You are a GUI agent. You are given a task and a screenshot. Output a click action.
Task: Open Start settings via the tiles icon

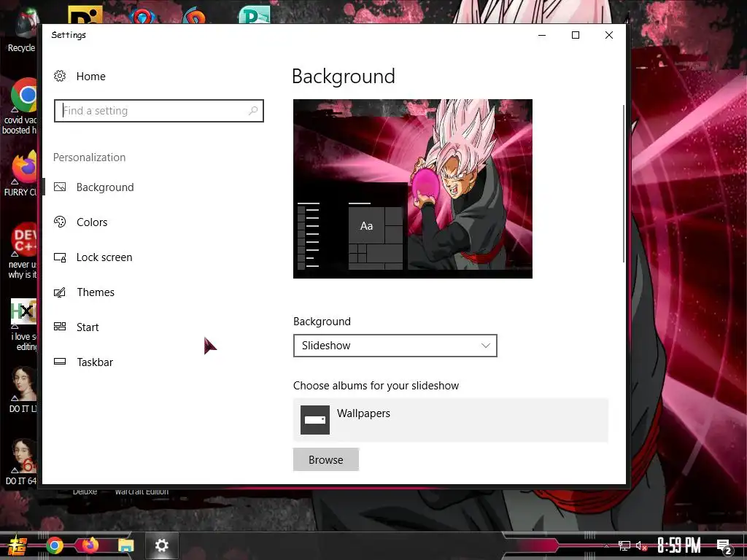click(60, 327)
